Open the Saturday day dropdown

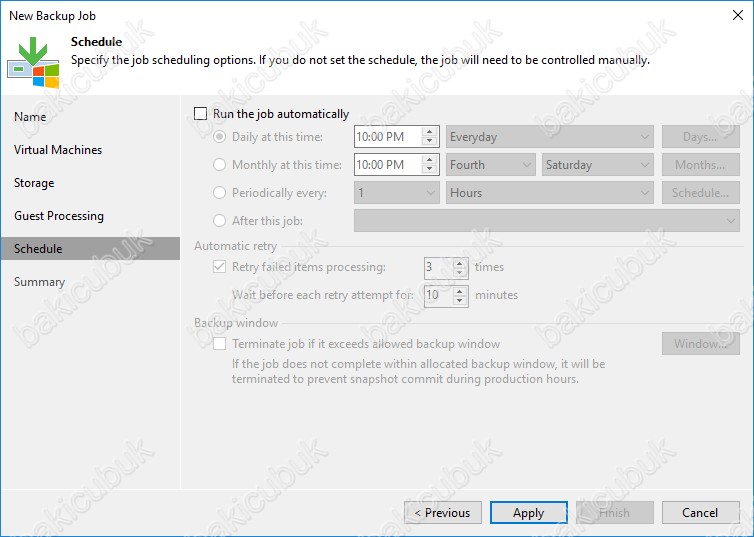(x=598, y=165)
